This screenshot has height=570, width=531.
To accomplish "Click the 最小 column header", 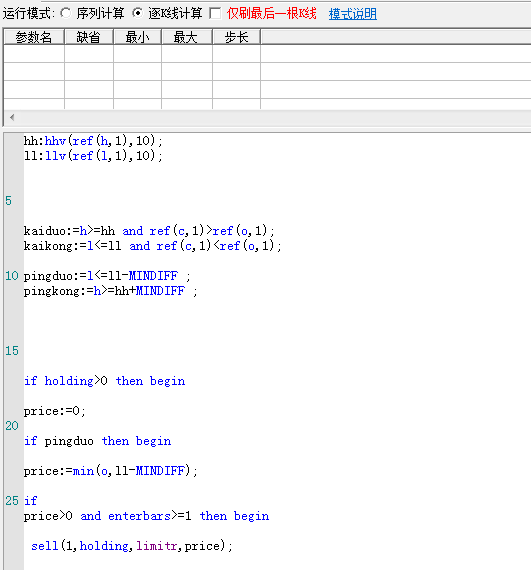I will pyautogui.click(x=137, y=37).
